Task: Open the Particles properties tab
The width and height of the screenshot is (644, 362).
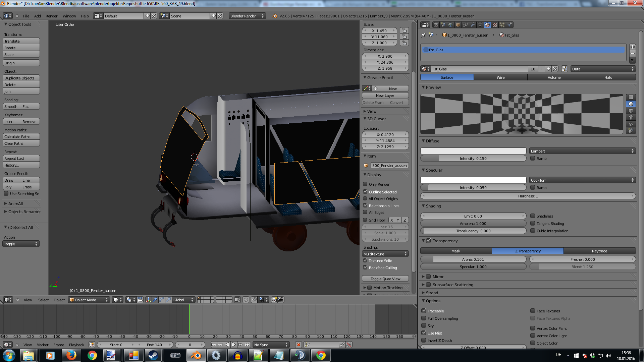Action: tap(502, 25)
